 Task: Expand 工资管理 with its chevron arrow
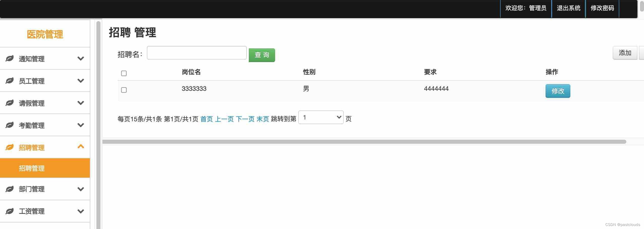(81, 211)
